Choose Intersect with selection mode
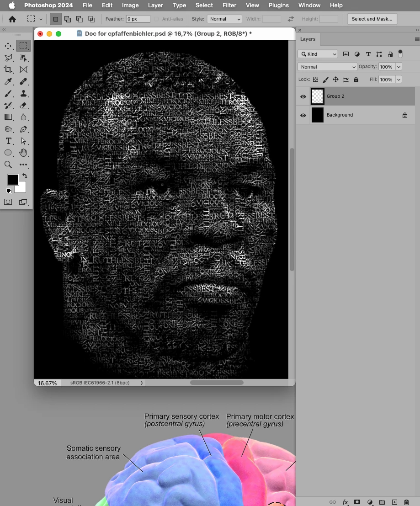 [91, 19]
